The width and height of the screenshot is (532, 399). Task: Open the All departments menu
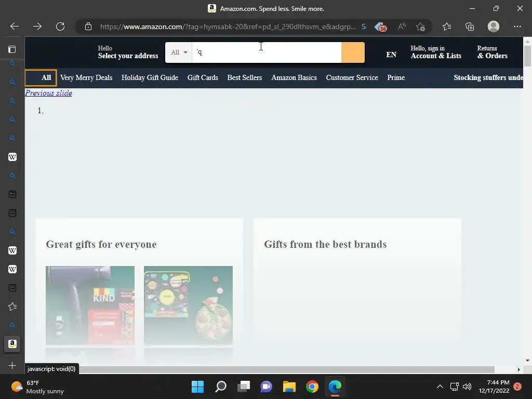[41, 78]
